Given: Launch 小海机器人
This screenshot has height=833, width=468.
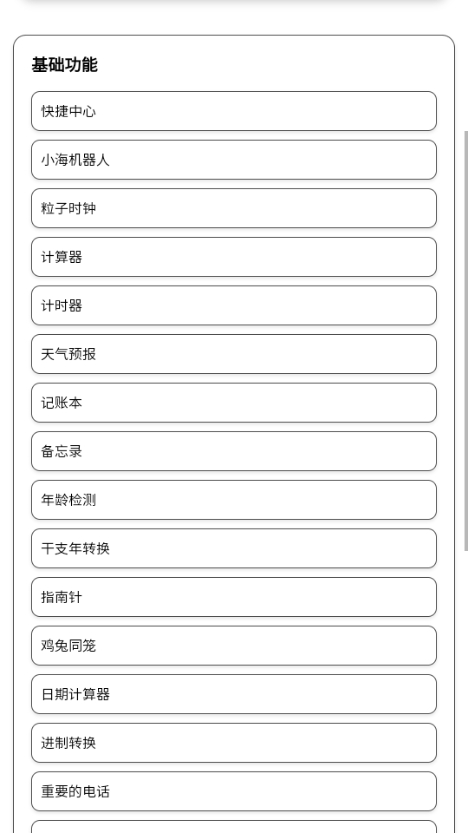Looking at the screenshot, I should pos(234,160).
